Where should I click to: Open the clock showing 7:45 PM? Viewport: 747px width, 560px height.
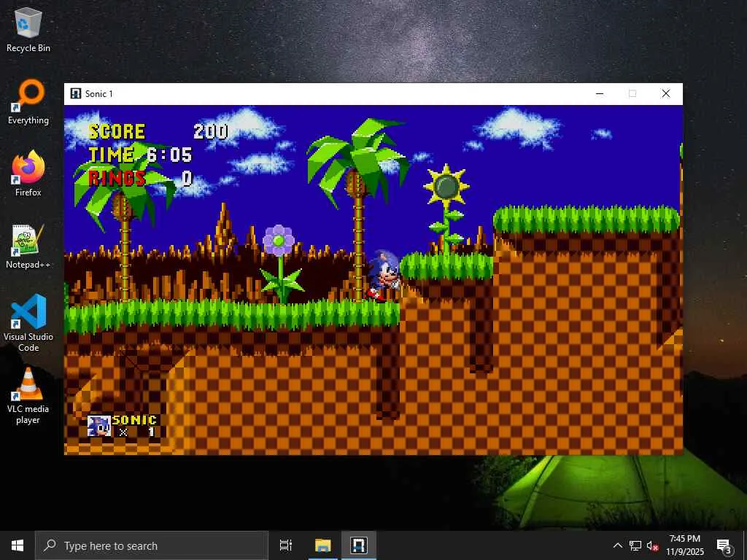point(684,545)
